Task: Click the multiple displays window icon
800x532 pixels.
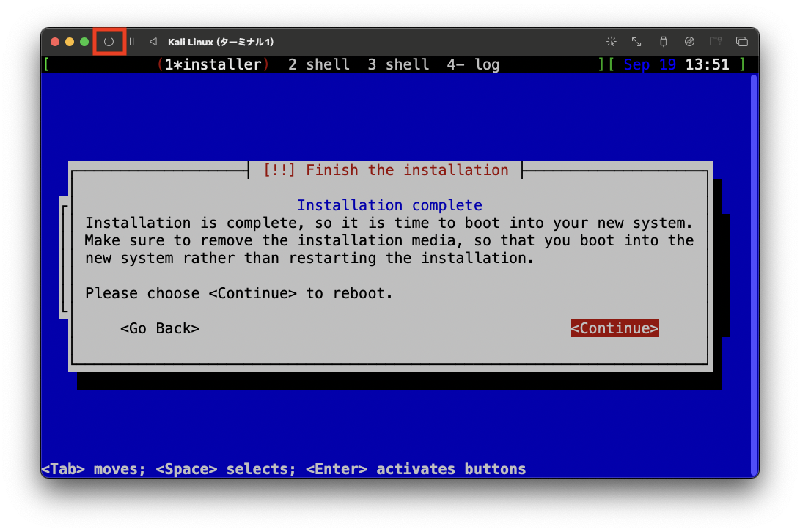Action: (742, 42)
